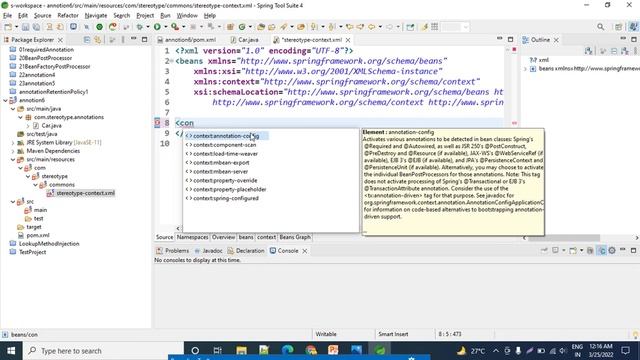640x360 pixels.
Task: Open the Javadoc view tab
Action: 209,251
